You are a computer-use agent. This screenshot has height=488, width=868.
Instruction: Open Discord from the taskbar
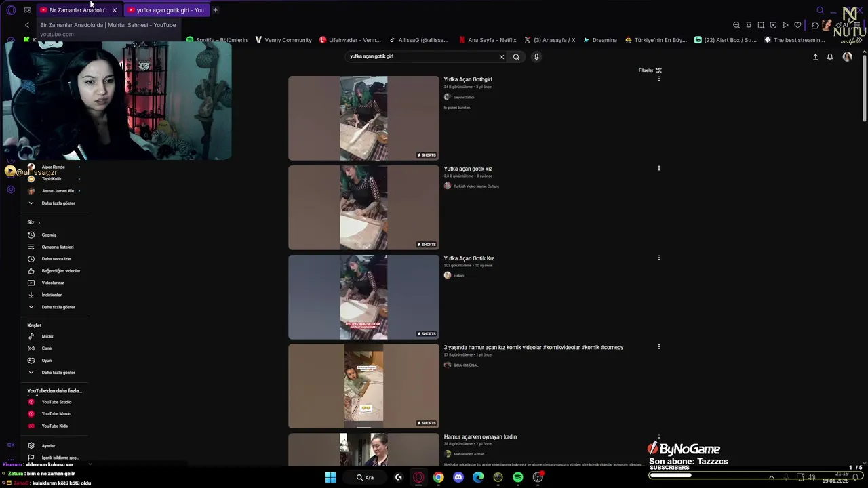click(458, 477)
